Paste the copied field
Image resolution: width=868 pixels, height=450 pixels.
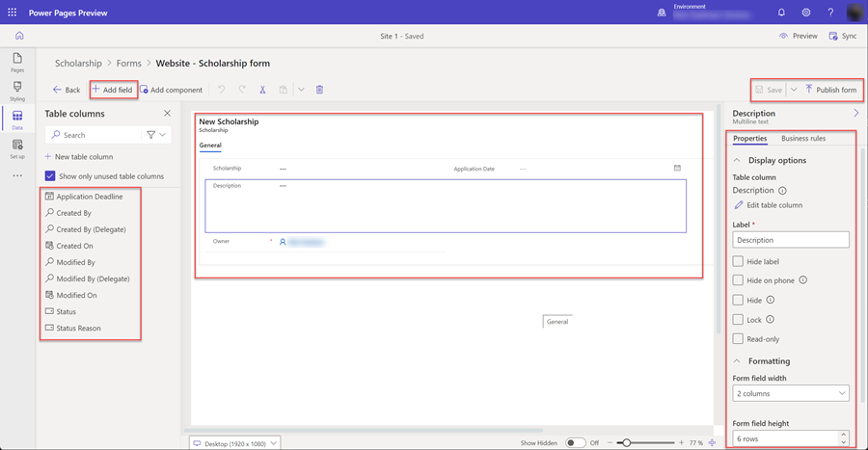tap(283, 90)
